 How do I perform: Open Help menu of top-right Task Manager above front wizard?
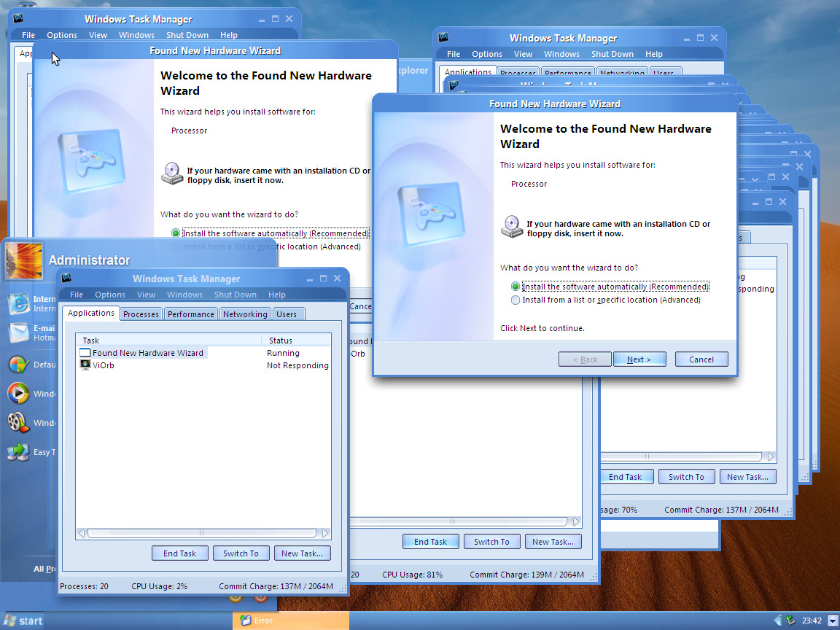(x=653, y=54)
